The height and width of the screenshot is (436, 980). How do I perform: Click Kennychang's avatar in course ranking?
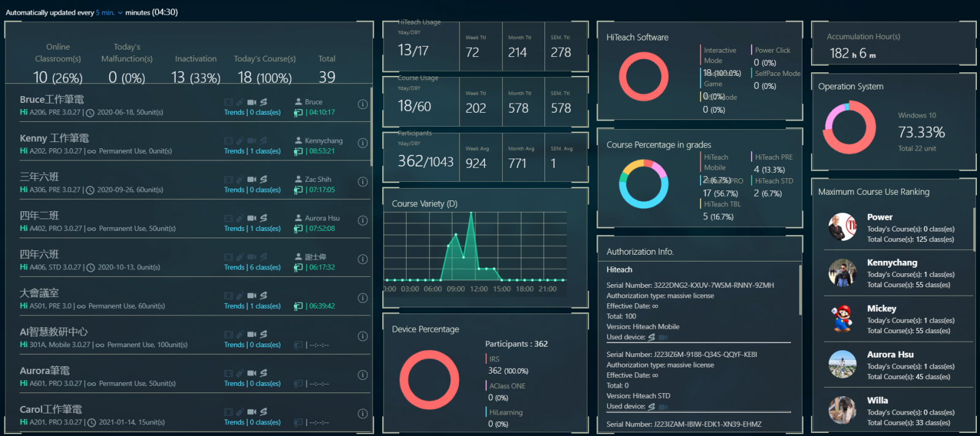pyautogui.click(x=842, y=273)
